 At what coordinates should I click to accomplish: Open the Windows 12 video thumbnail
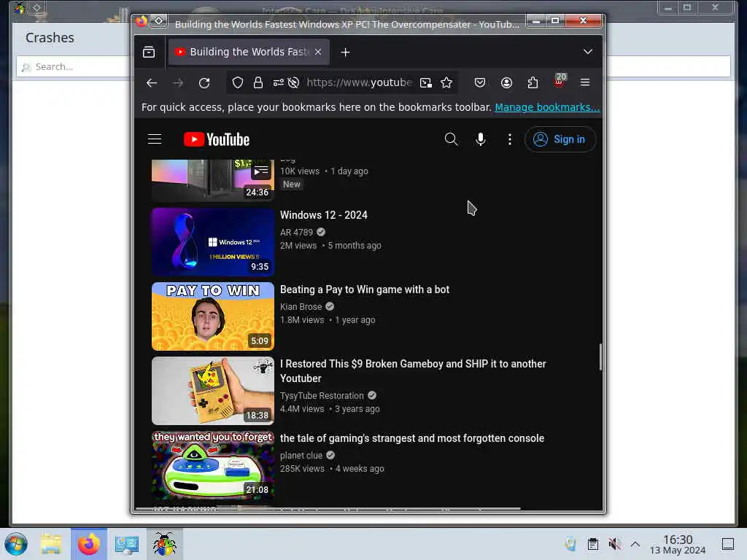213,242
